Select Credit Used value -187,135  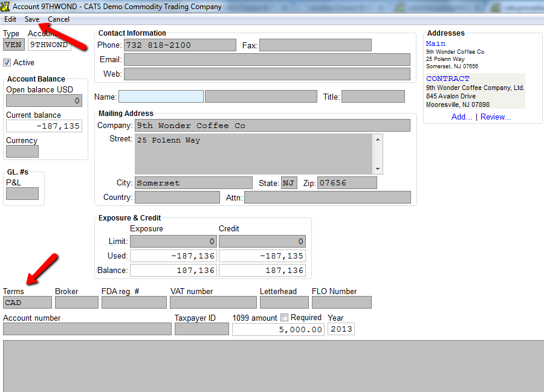tap(262, 255)
